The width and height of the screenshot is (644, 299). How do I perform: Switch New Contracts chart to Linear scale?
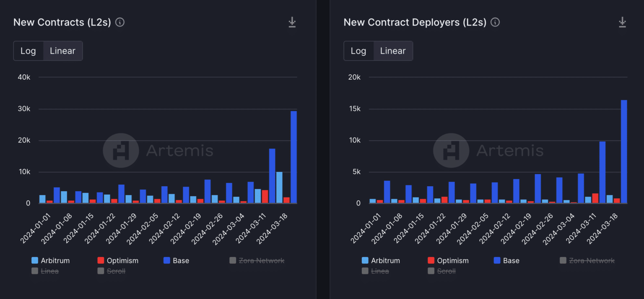(x=62, y=51)
